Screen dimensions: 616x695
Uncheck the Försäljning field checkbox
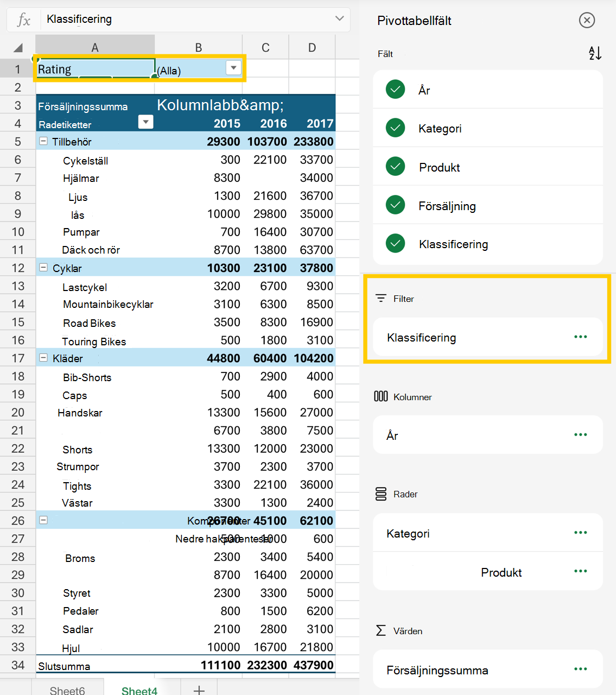point(395,205)
